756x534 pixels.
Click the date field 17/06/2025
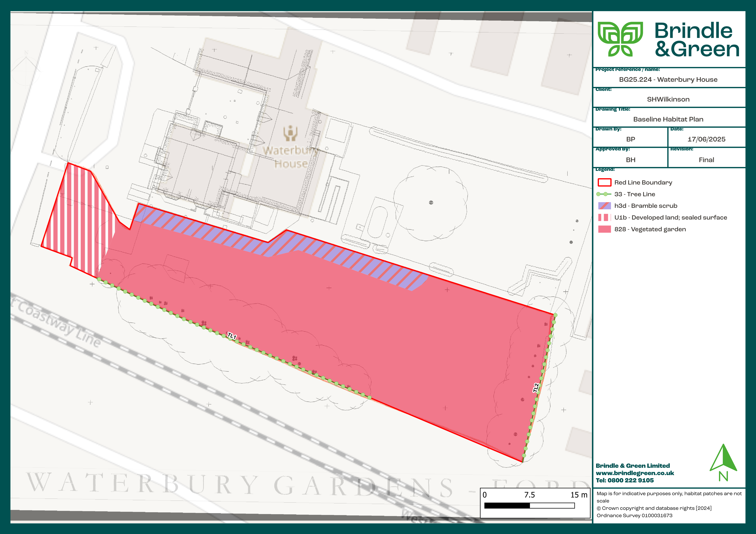pos(706,139)
